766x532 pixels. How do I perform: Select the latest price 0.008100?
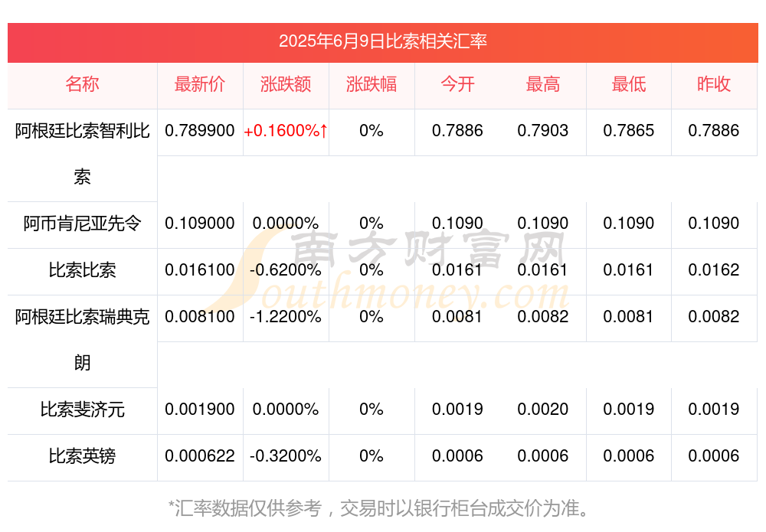(199, 317)
